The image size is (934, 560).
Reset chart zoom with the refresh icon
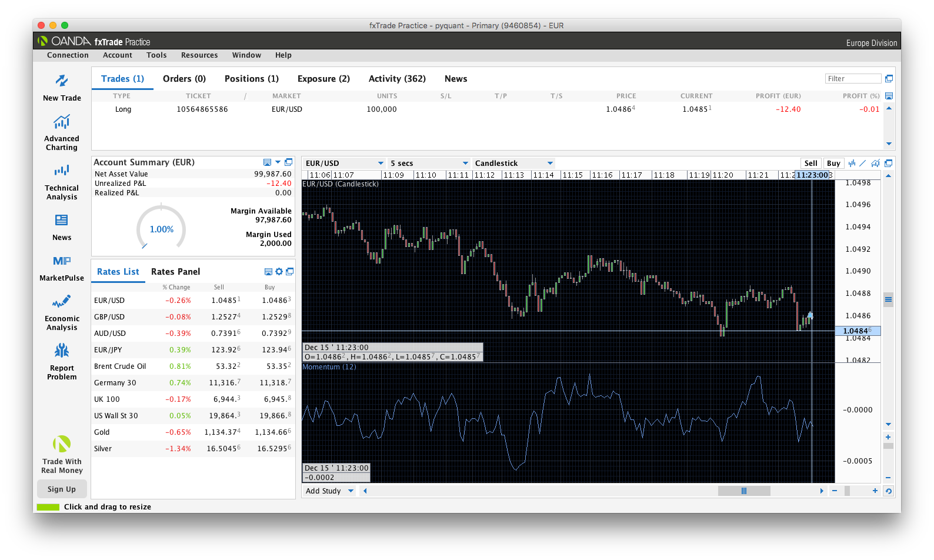click(889, 491)
